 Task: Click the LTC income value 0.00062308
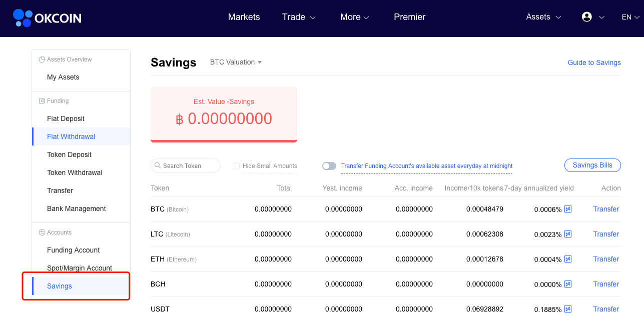tap(485, 234)
